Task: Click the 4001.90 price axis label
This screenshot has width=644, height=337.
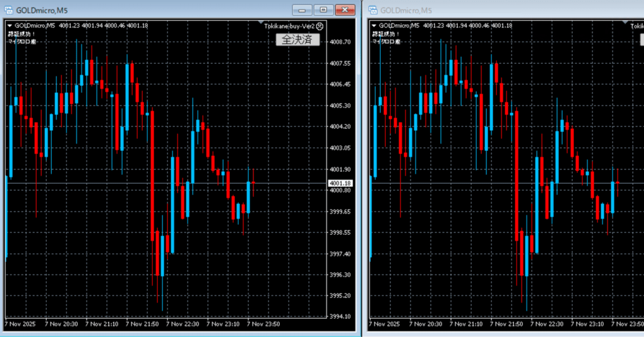Action: 341,169
